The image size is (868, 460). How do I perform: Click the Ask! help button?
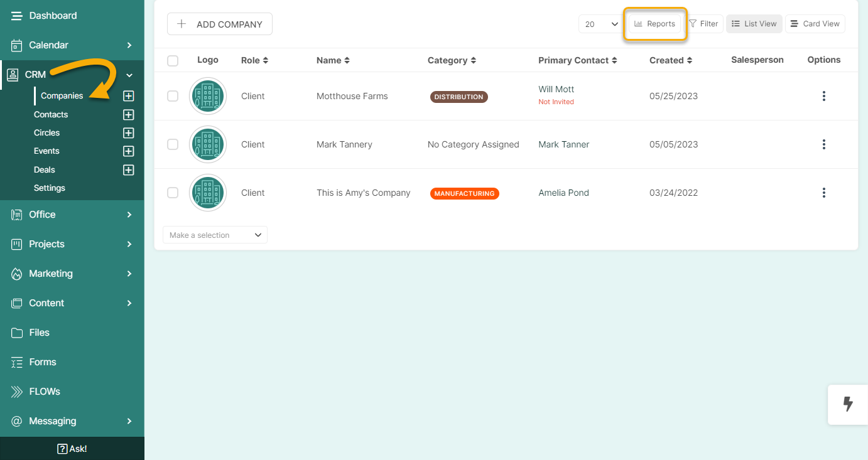pos(72,449)
